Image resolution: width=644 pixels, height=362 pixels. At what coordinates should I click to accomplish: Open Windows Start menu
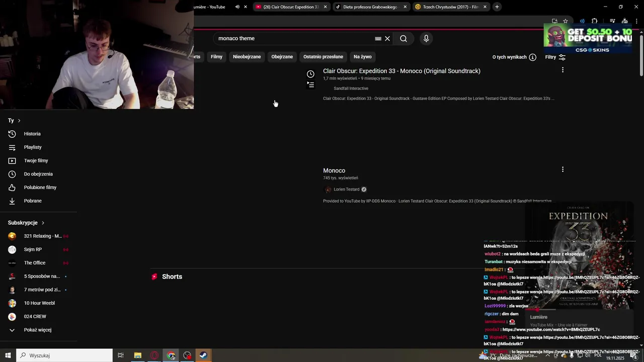point(8,355)
